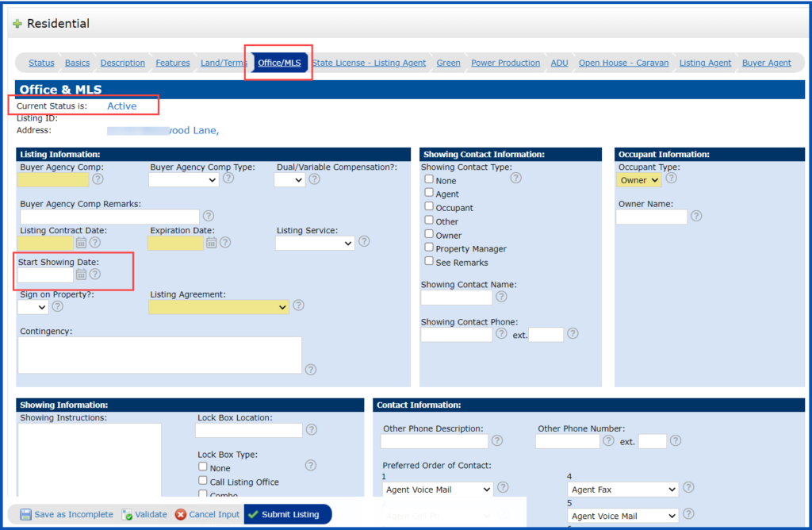Click the help icon next to Occupant Type
Viewport: 812px width, 530px height.
point(671,179)
